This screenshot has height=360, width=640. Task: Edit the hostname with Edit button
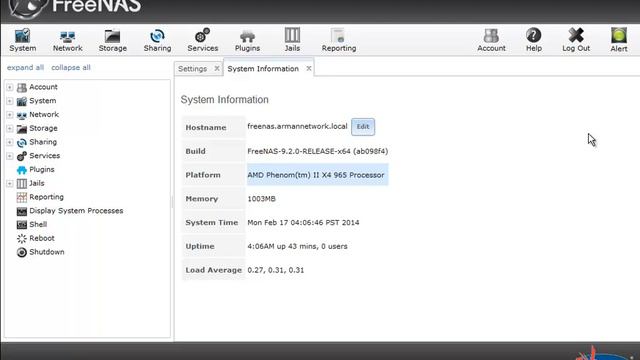[x=363, y=127]
